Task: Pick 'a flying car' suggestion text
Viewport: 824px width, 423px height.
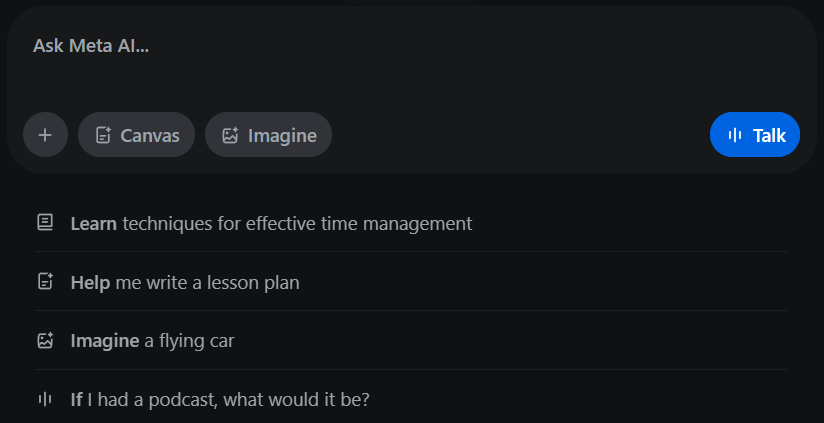Action: click(x=189, y=341)
